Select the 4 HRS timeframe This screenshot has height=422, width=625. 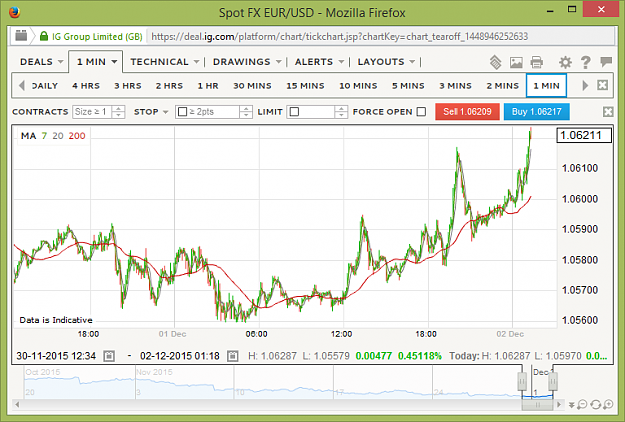coord(86,86)
